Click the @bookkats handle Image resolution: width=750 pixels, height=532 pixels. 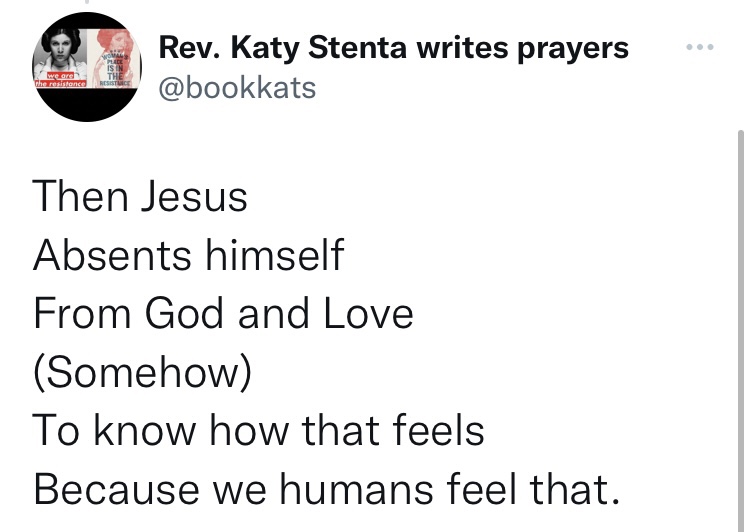(x=237, y=87)
